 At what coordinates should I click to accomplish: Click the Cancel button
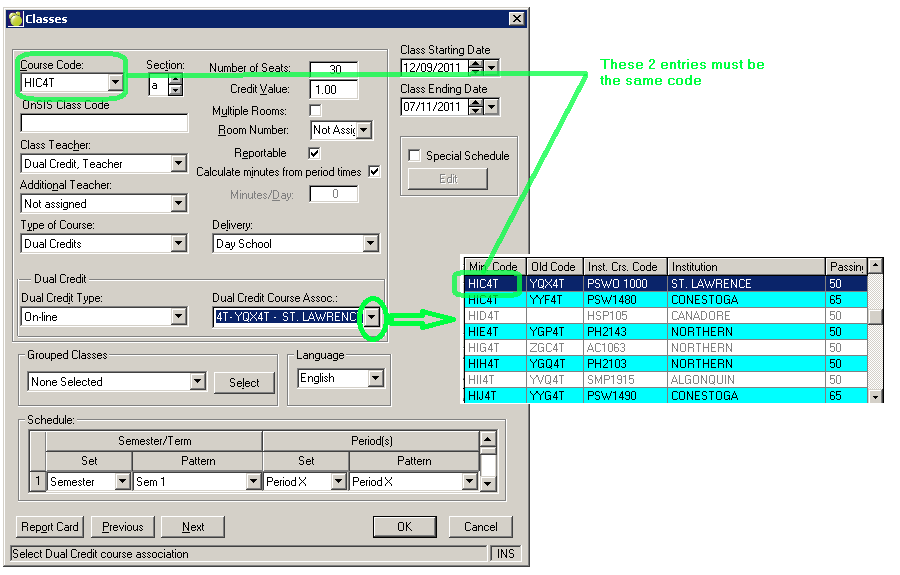click(480, 527)
